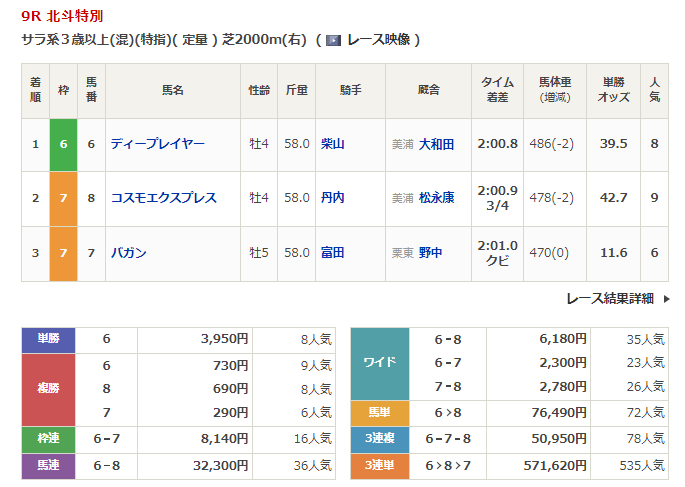This screenshot has width=685, height=487.
Task: Click the 3連単 payout label
Action: point(380,465)
